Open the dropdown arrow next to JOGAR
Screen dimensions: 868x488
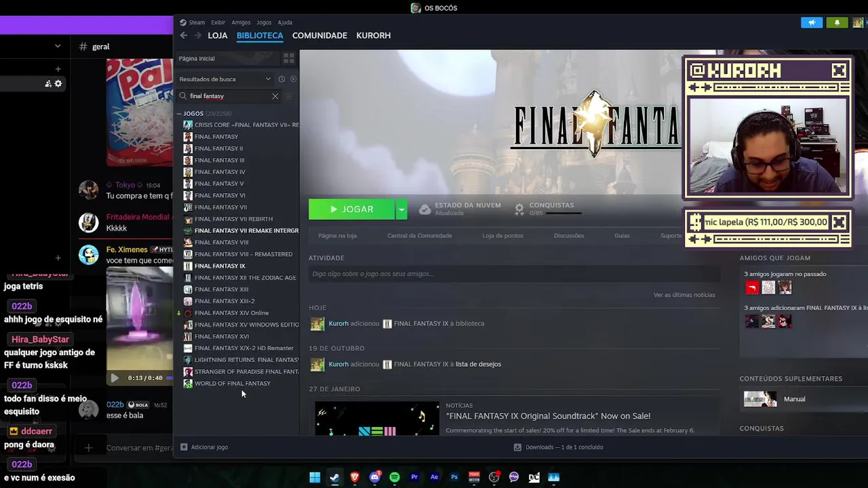coord(401,209)
